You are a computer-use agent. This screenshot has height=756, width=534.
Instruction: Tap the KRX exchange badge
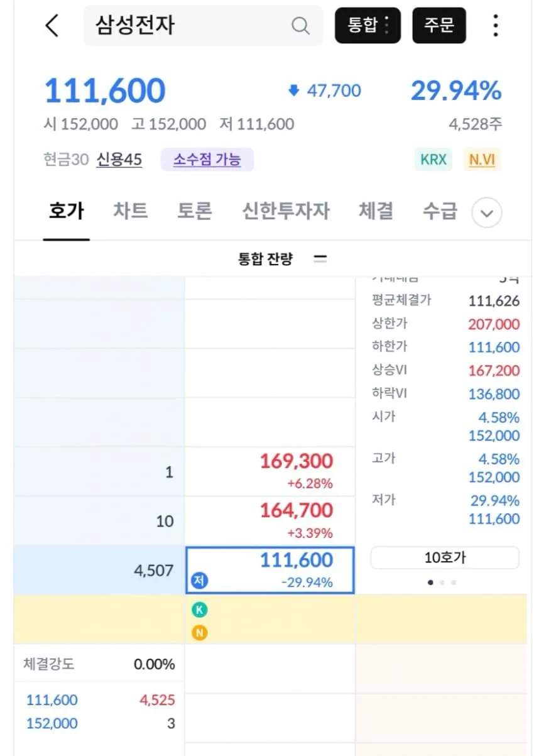433,160
